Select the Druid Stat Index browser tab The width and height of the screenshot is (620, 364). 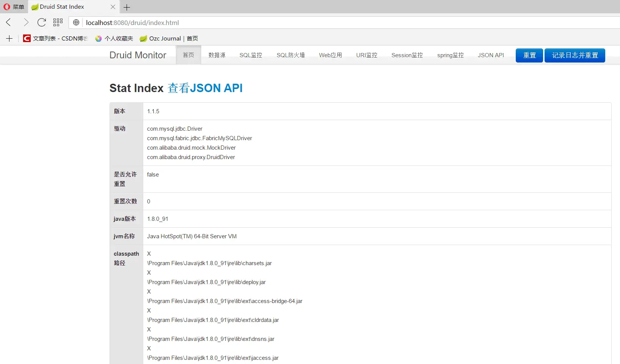click(x=73, y=7)
